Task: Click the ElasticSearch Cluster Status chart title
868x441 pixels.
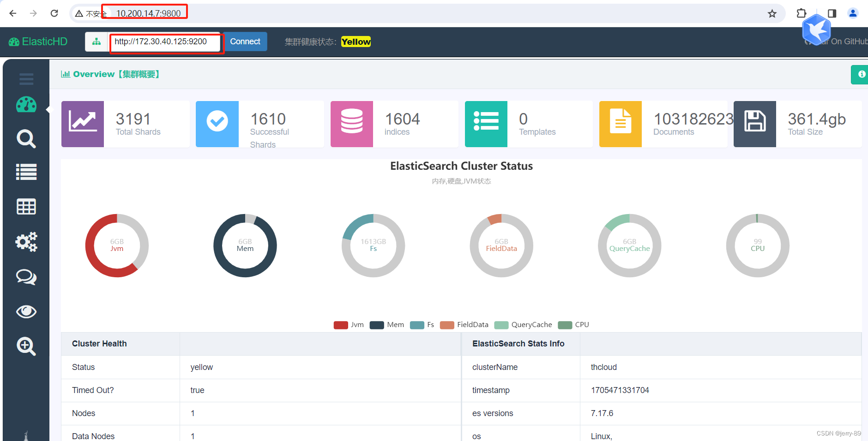Action: [x=461, y=166]
